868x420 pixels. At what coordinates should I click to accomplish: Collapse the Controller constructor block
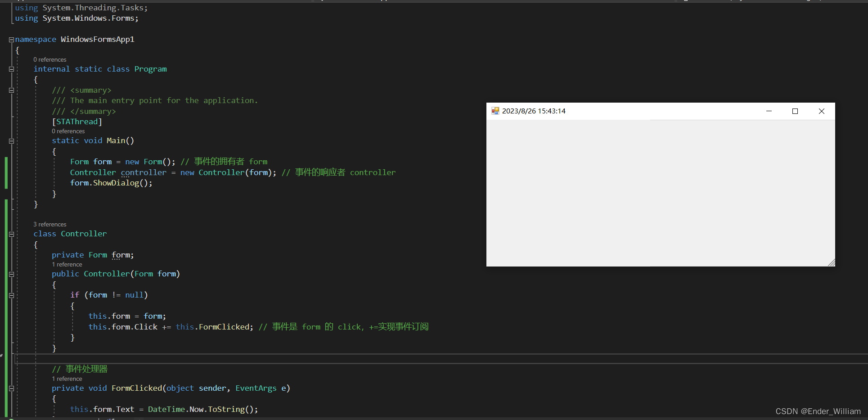click(x=11, y=274)
